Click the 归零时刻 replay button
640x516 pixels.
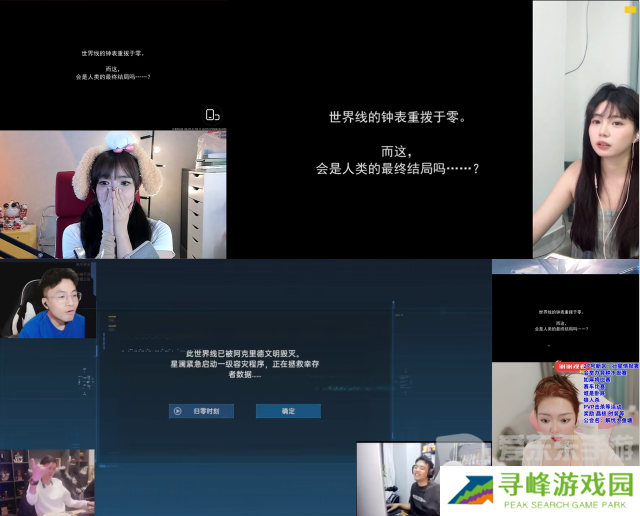[201, 411]
